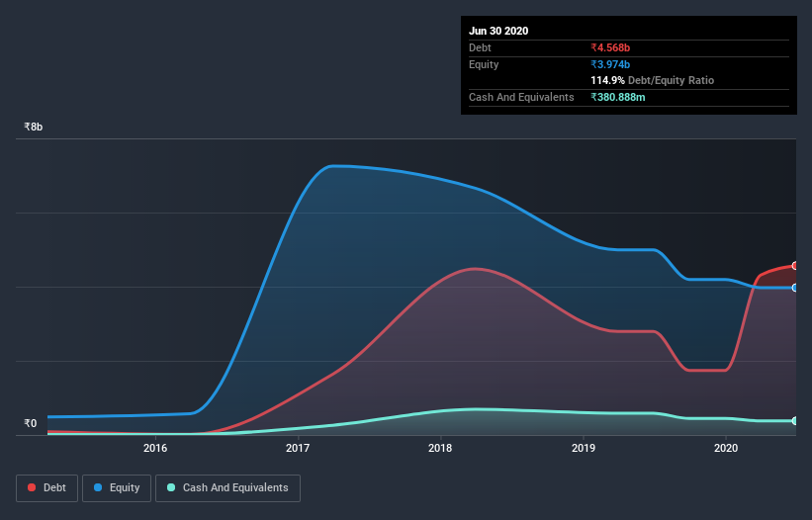Click the 2017 x-axis label
This screenshot has width=812, height=520.
298,448
